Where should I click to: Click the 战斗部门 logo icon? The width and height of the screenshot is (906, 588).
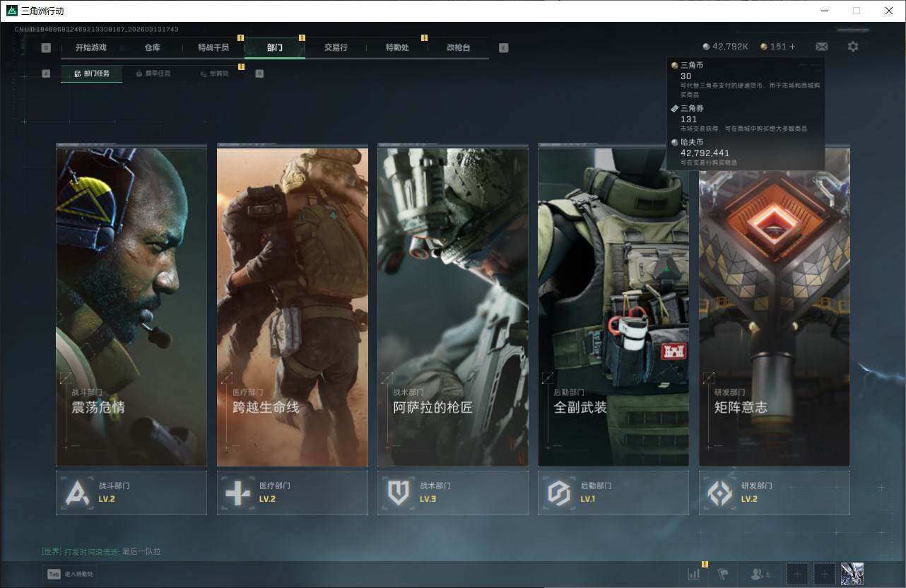click(77, 493)
